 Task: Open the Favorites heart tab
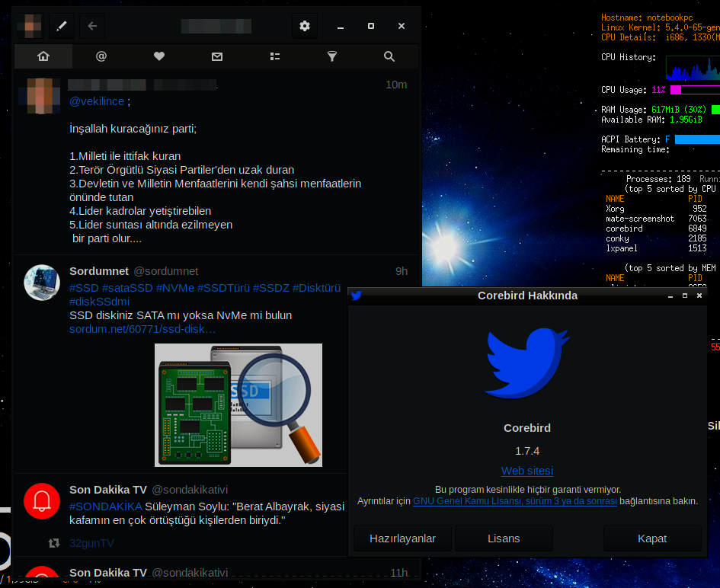coord(159,56)
